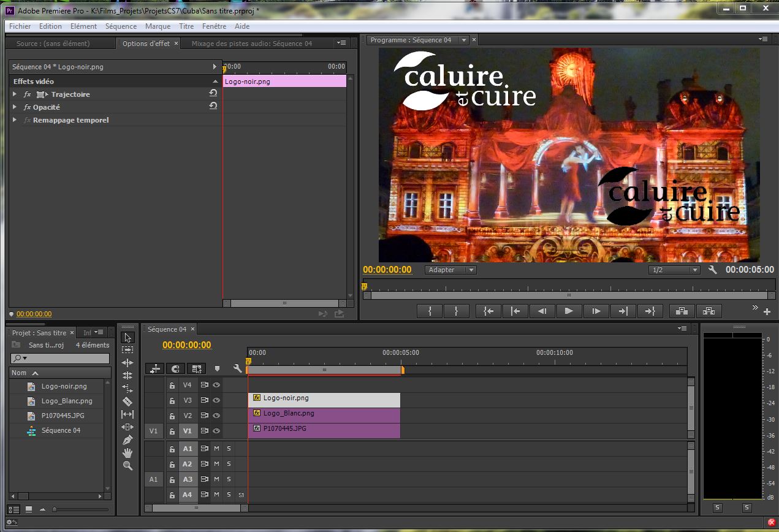Toggle lock on track V3

tap(172, 401)
